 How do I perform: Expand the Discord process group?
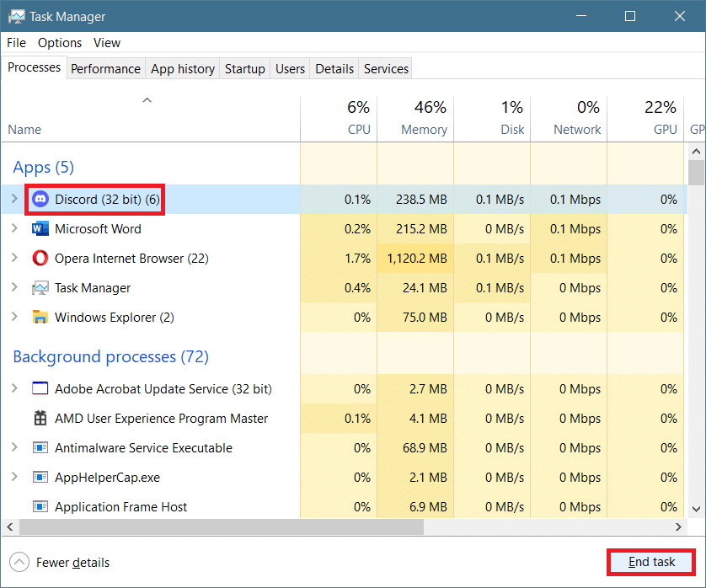tap(14, 199)
